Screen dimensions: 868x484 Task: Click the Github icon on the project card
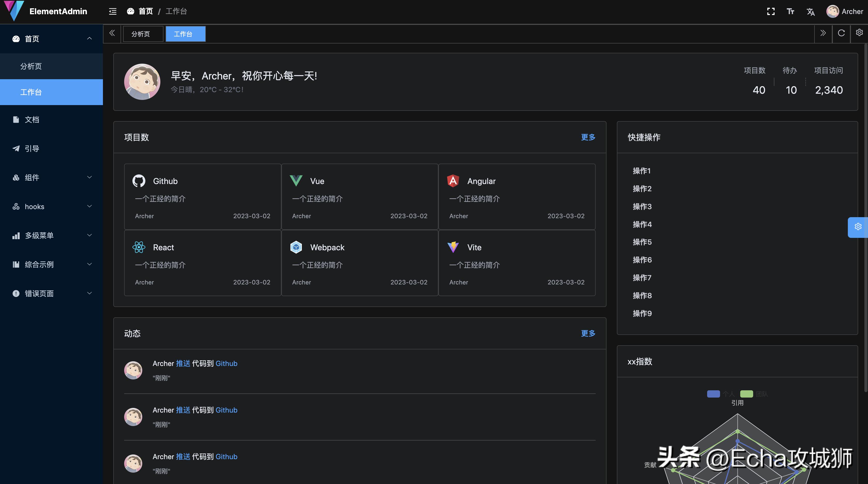click(138, 181)
